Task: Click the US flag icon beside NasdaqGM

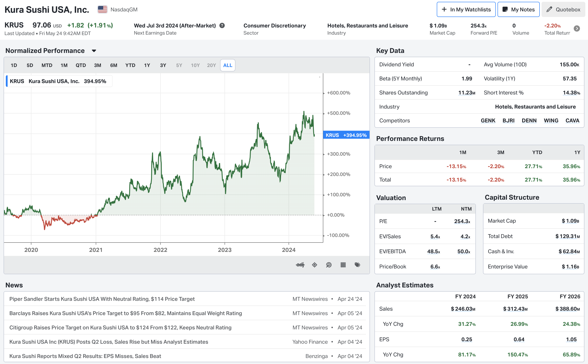Action: tap(102, 10)
